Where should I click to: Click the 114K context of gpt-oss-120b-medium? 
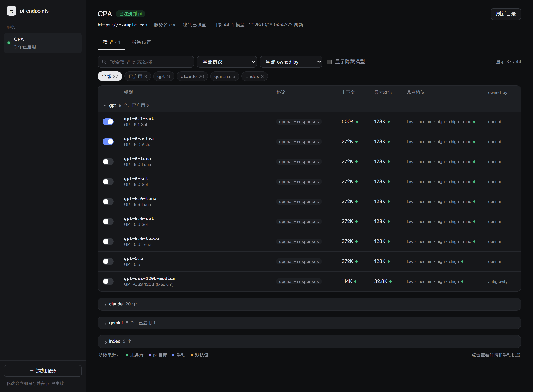click(x=347, y=281)
